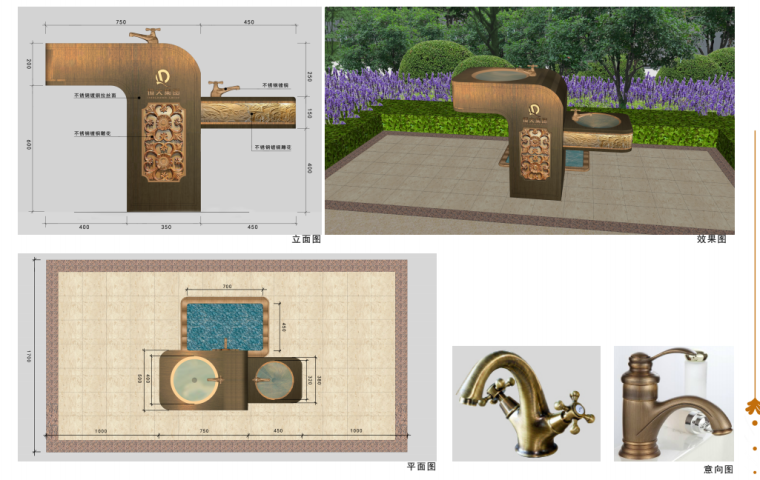Click the 750 dimension at top of elevation
Screen dimensions: 760x480
click(120, 22)
